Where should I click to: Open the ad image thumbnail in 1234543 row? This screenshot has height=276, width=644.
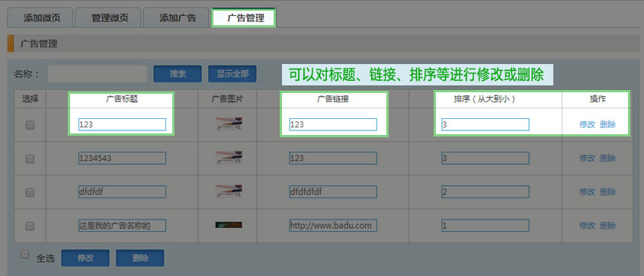click(x=229, y=158)
